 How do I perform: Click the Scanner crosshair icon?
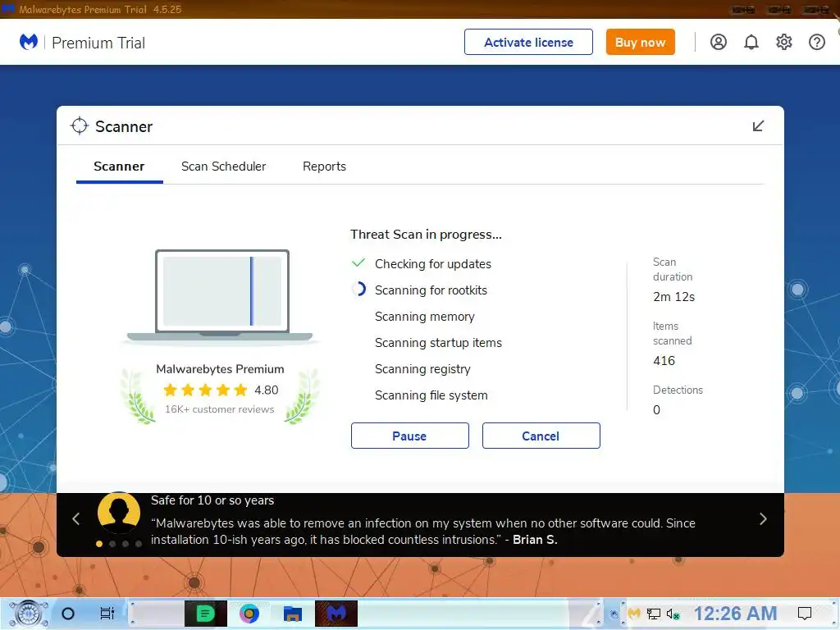pyautogui.click(x=80, y=126)
